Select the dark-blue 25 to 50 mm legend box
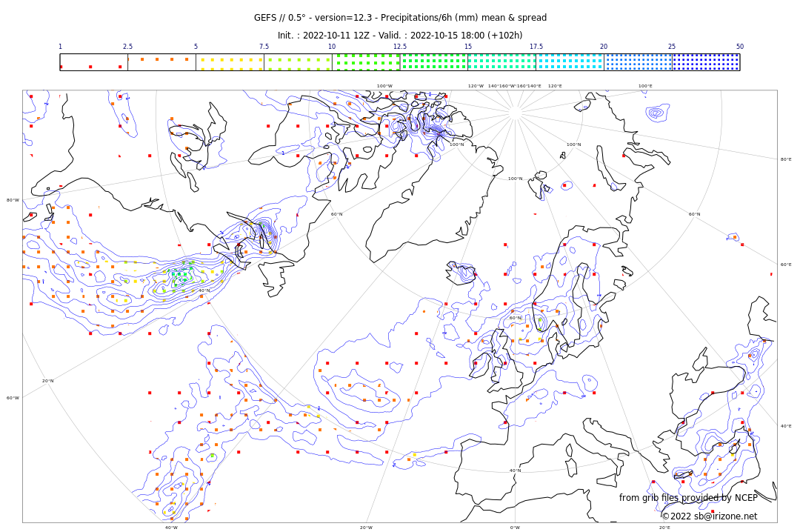The image size is (800, 532). (706, 62)
